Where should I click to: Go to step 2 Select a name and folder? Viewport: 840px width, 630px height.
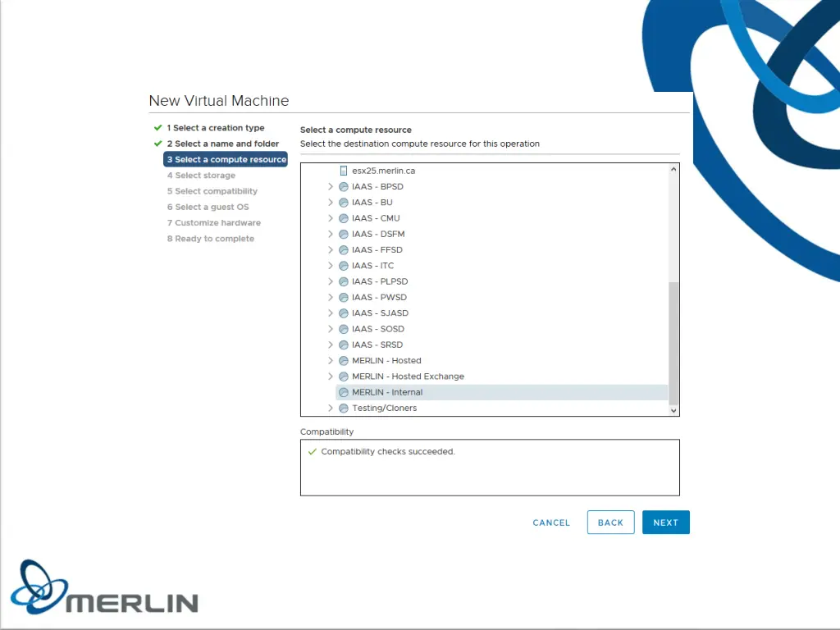223,144
